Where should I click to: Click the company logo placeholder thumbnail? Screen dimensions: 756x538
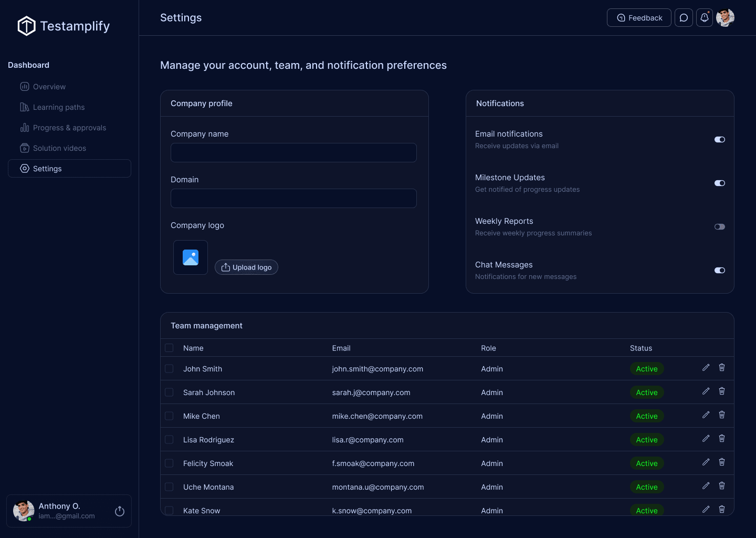[191, 257]
